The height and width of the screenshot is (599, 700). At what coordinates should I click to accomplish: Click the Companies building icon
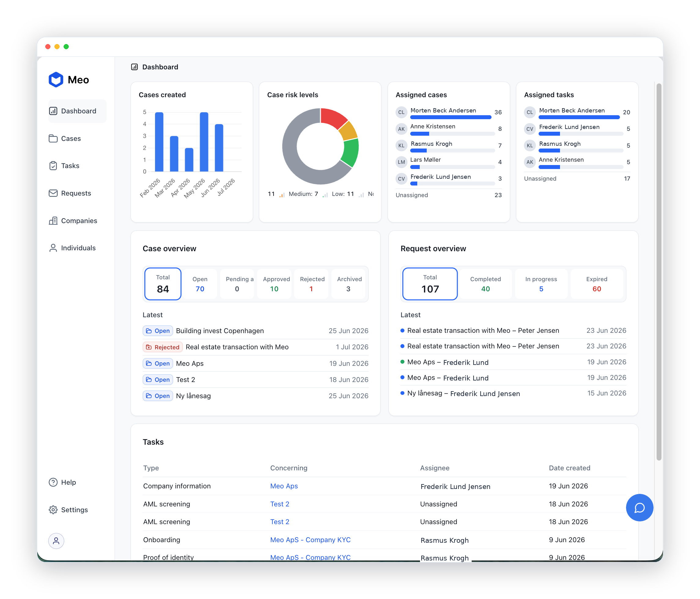point(53,221)
